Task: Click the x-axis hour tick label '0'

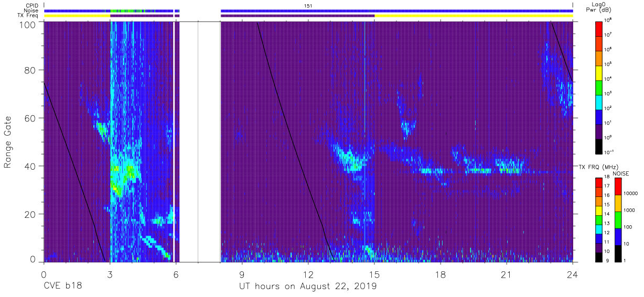Action: coord(44,273)
